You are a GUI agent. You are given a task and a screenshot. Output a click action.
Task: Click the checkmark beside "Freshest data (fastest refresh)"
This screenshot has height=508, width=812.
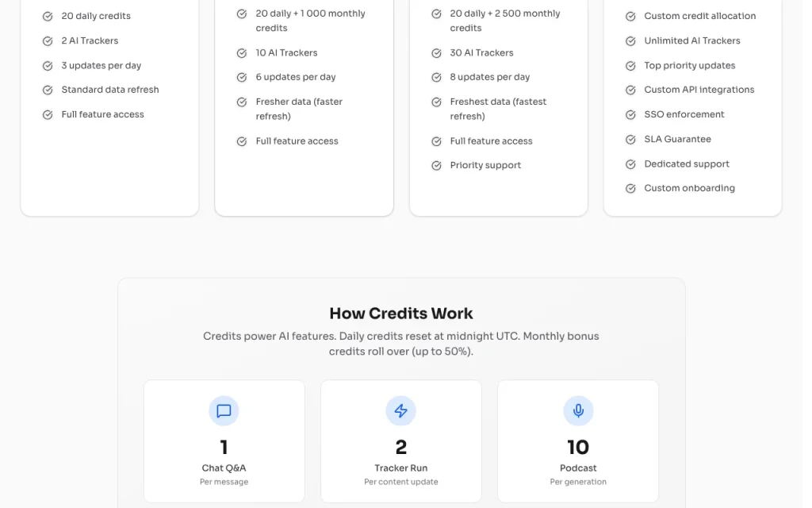[437, 102]
